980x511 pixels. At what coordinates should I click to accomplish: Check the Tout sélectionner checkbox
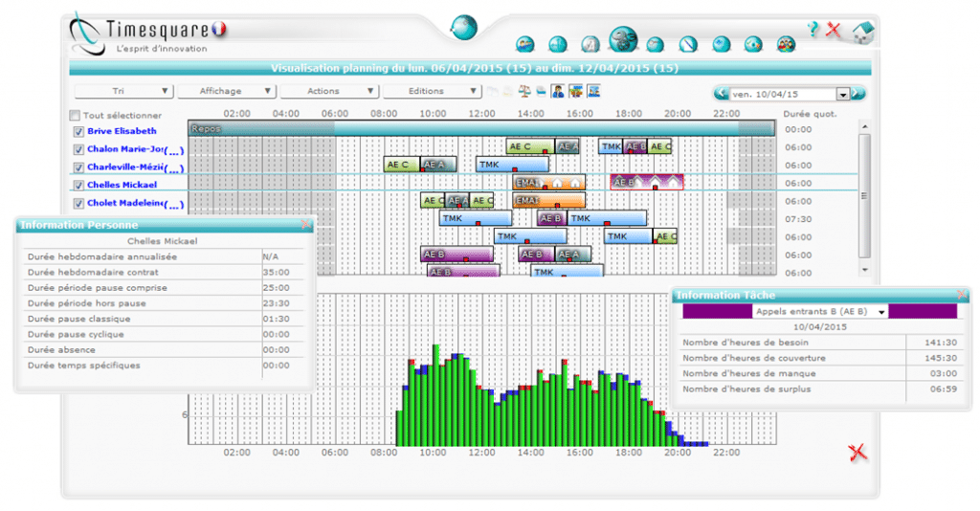point(76,115)
